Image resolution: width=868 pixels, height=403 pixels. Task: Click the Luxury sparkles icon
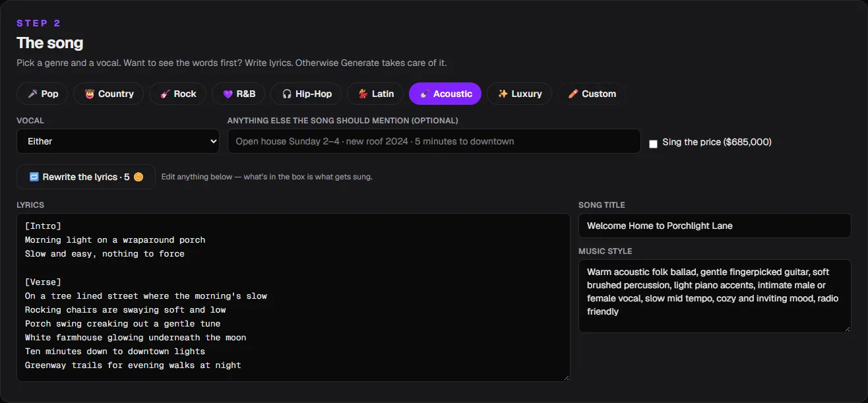[x=503, y=94]
